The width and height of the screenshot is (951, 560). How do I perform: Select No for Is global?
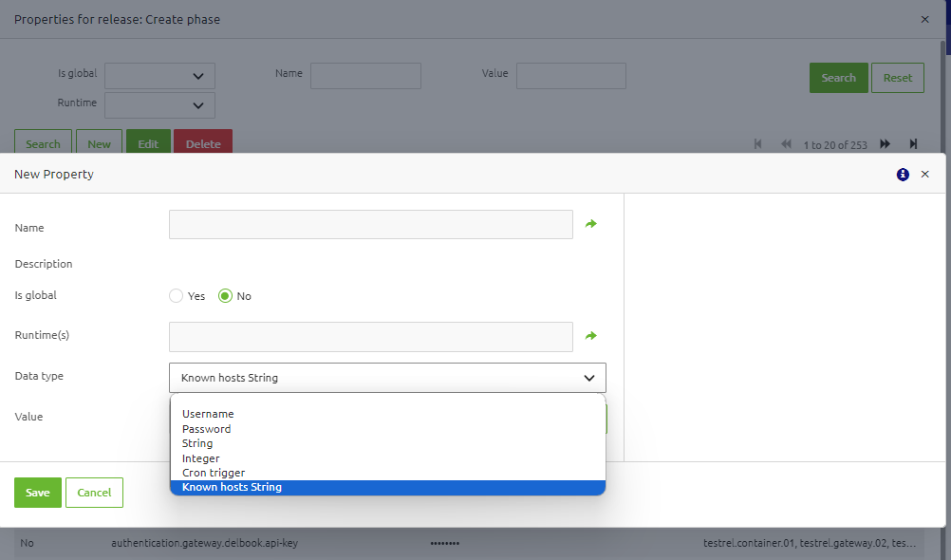[225, 296]
